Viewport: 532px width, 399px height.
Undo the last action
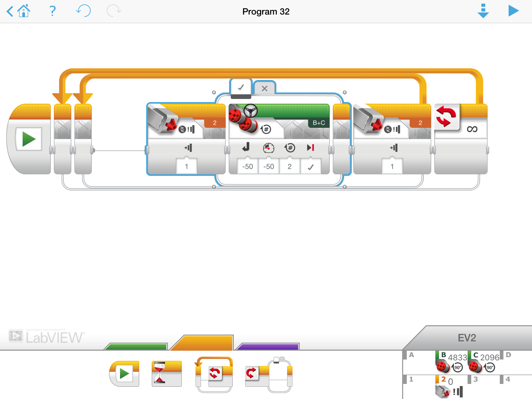point(83,11)
